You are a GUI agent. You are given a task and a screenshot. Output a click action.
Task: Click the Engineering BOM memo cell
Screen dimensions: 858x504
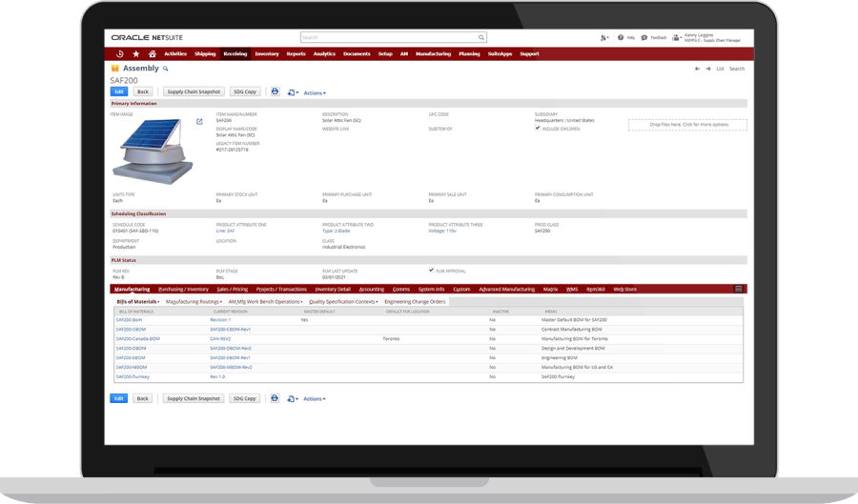[x=560, y=358]
